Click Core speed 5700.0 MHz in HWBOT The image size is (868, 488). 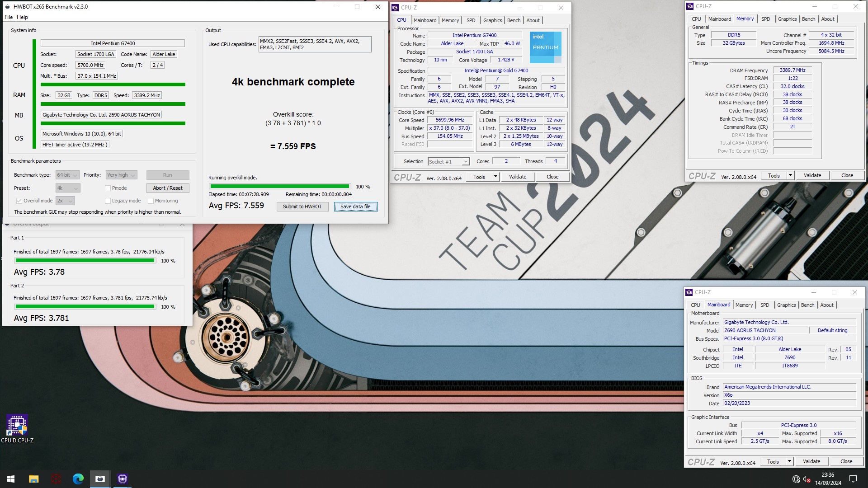pos(90,65)
